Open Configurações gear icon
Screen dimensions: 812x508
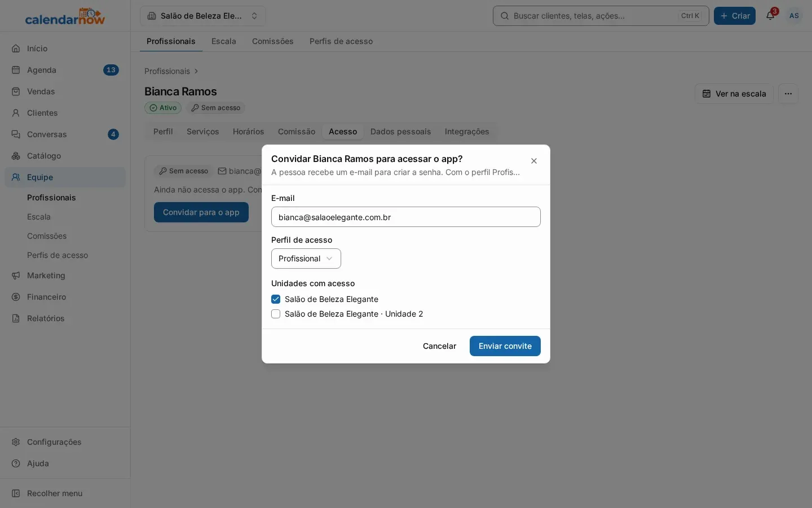(16, 442)
